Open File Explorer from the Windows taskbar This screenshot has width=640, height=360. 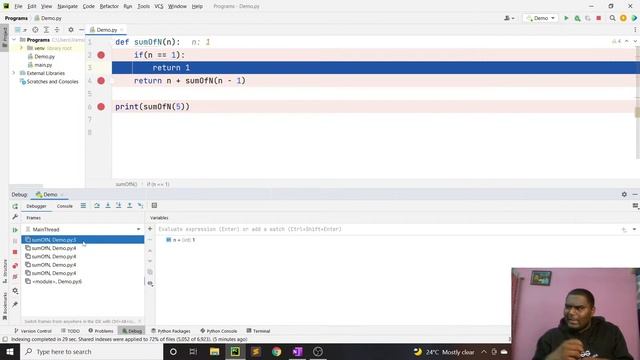click(x=214, y=351)
